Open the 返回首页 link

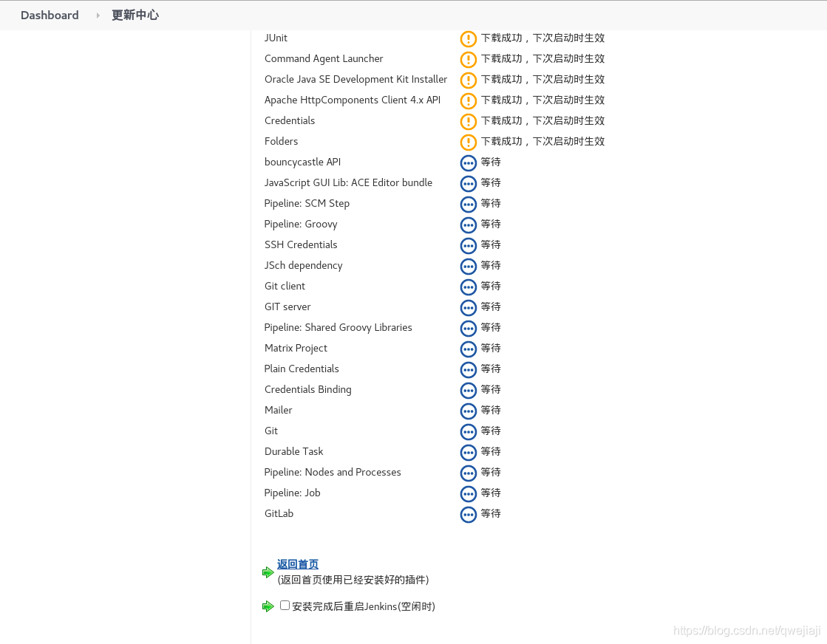[x=297, y=564]
